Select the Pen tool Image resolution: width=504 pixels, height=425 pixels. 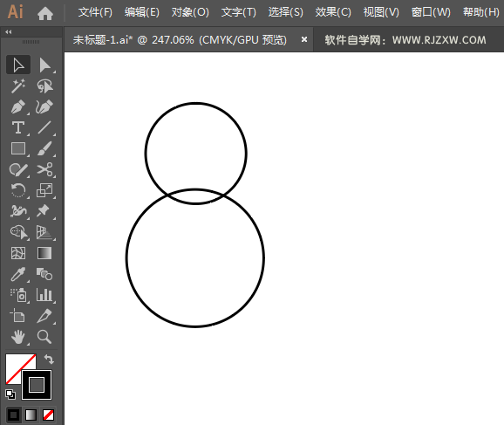18,107
